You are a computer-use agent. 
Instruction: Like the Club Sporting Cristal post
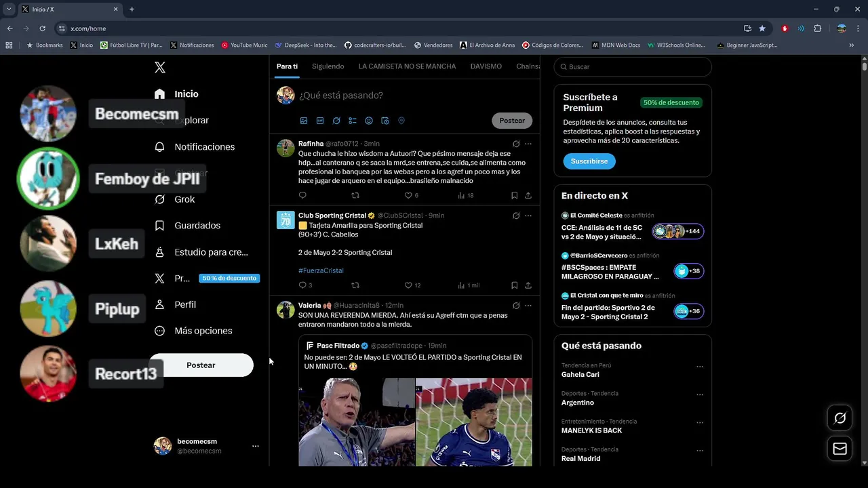click(408, 285)
